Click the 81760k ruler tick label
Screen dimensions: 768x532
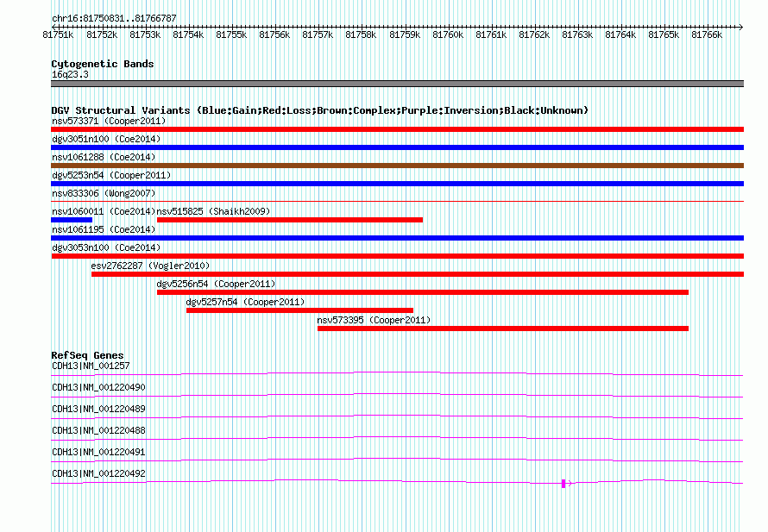point(448,34)
